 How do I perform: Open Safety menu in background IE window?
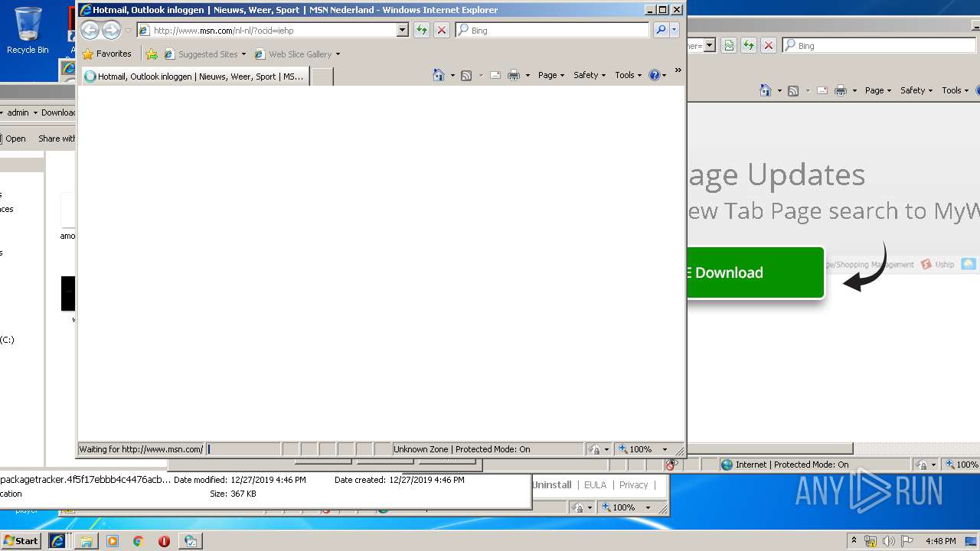916,90
